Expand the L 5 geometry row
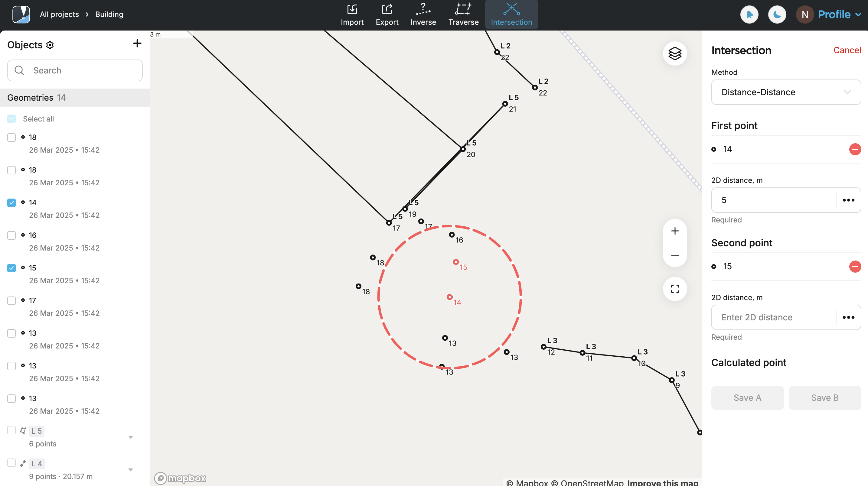The width and height of the screenshot is (868, 486). pos(131,437)
